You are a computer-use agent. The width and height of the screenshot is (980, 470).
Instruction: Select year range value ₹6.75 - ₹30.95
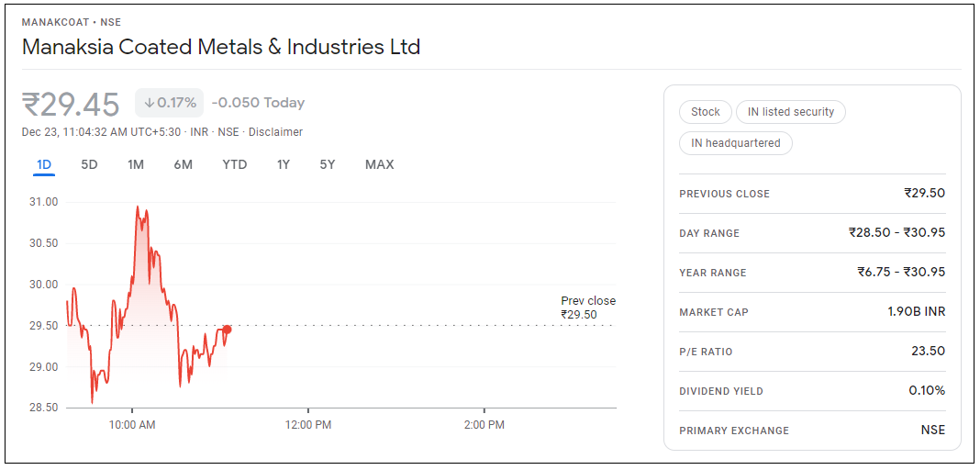point(901,272)
